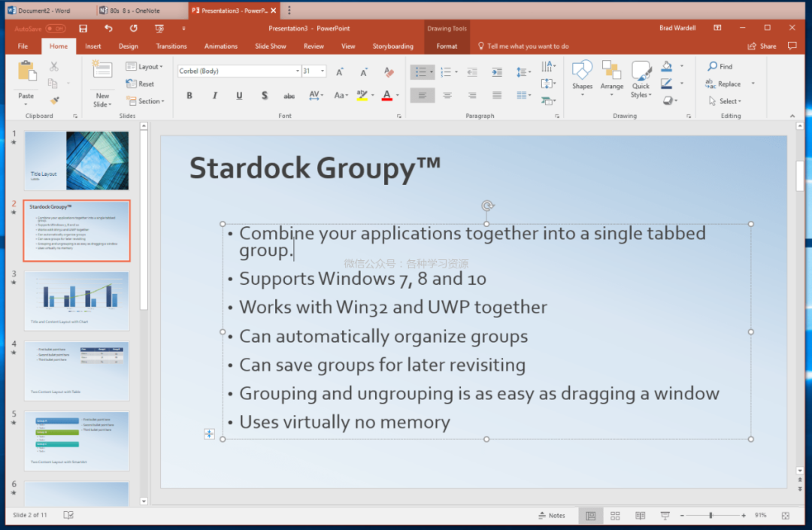Toggle align right for paragraph

tap(471, 95)
